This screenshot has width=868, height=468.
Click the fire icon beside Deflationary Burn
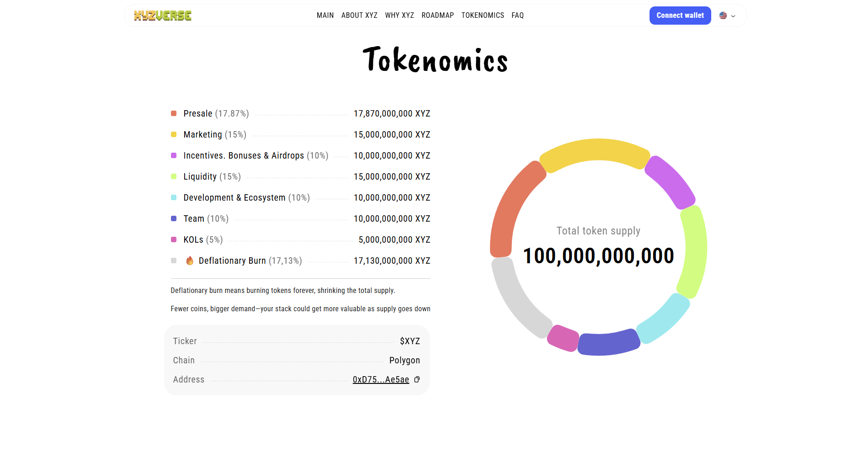point(189,261)
